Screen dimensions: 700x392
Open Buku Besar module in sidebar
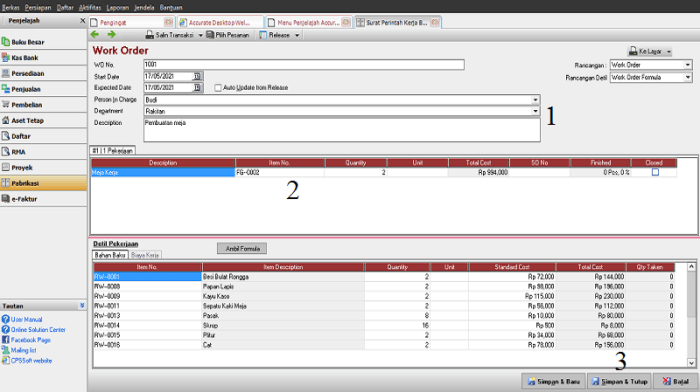43,42
